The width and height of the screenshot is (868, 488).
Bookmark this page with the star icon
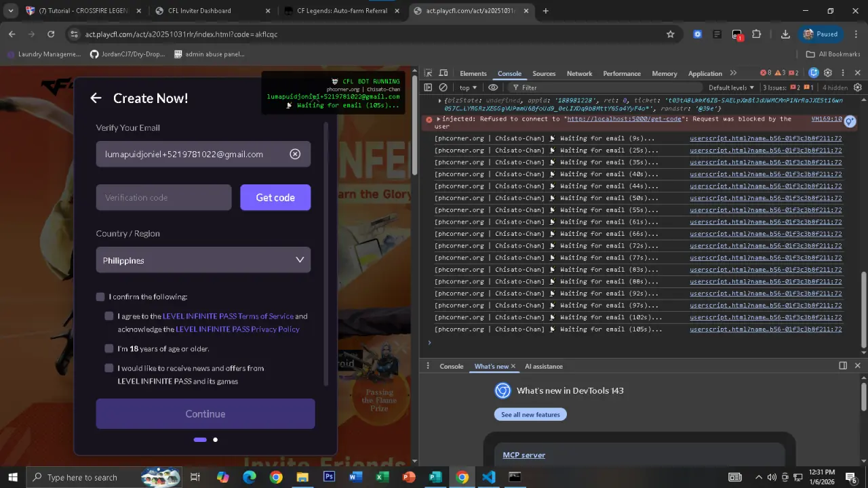(671, 34)
